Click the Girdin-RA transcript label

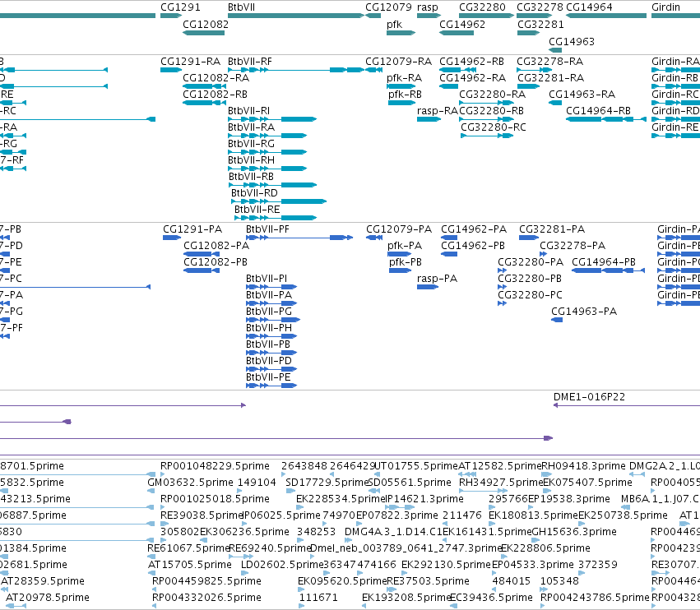tap(675, 61)
